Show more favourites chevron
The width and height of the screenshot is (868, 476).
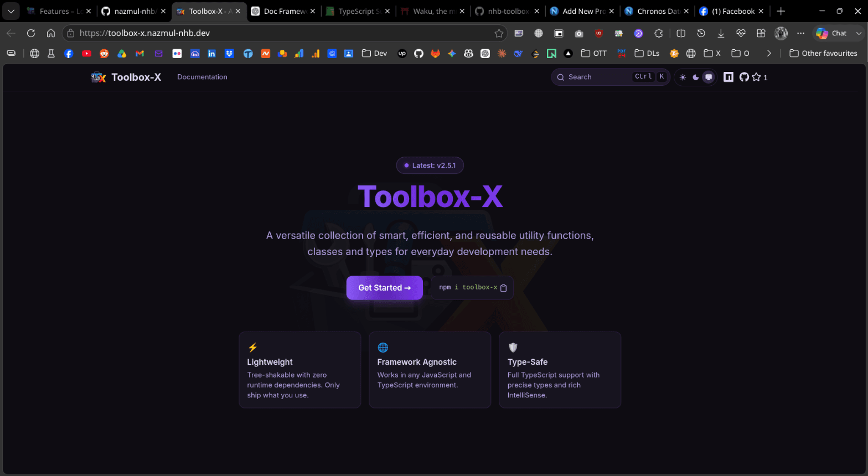coord(769,54)
